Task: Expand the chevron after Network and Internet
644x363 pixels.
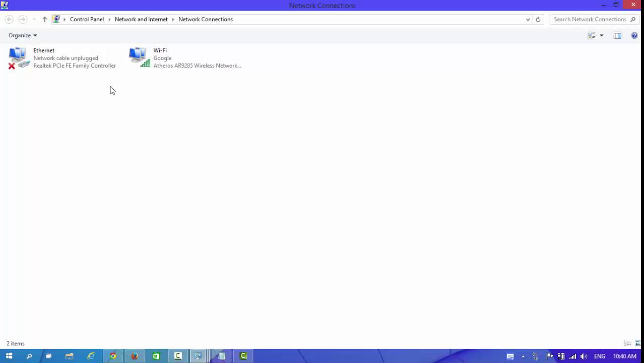Action: coord(173,19)
